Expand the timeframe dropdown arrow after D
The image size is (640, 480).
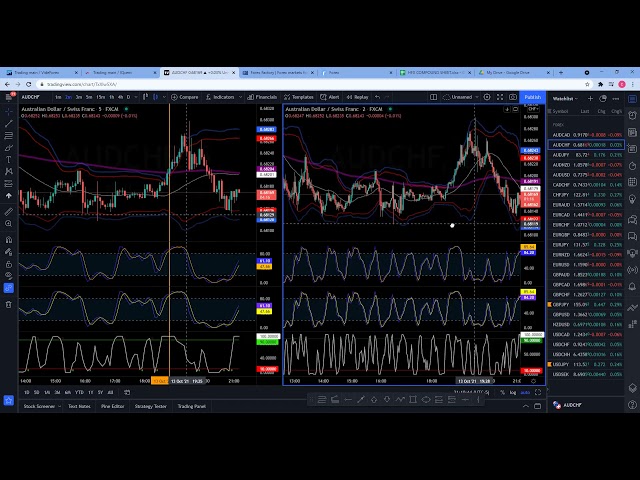pyautogui.click(x=136, y=97)
